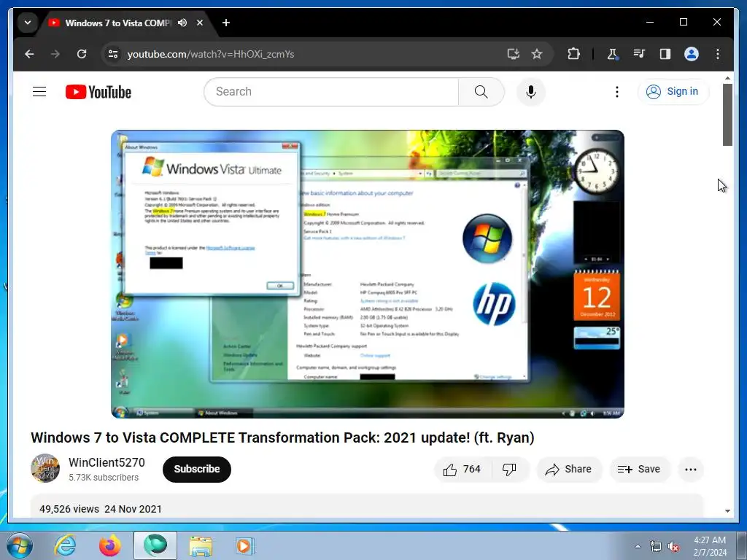Launch Firefox from the taskbar

click(x=110, y=545)
